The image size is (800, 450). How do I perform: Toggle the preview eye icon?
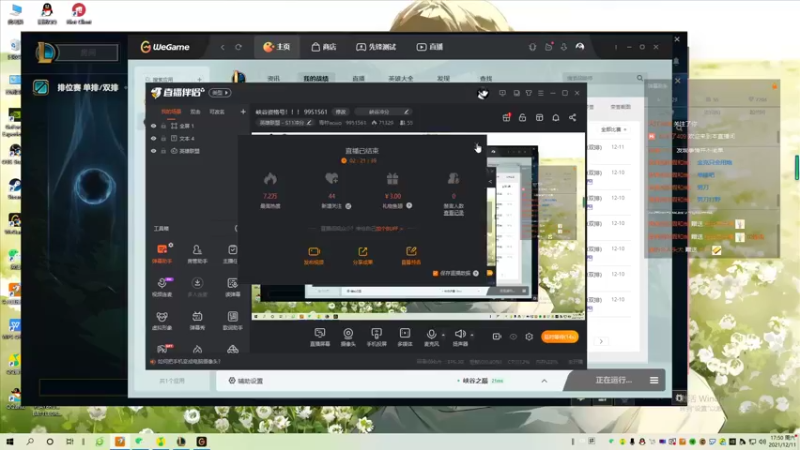(513, 337)
